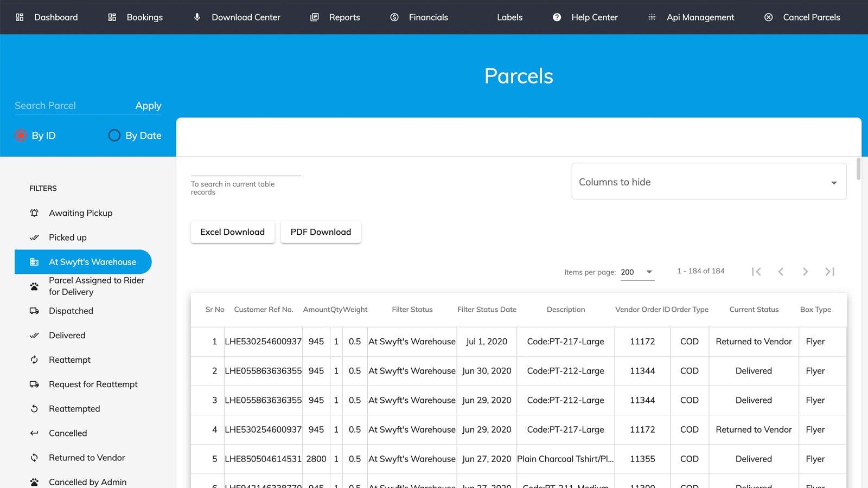Click the Cancel Parcels circled-x icon
The width and height of the screenshot is (868, 488).
tap(769, 17)
